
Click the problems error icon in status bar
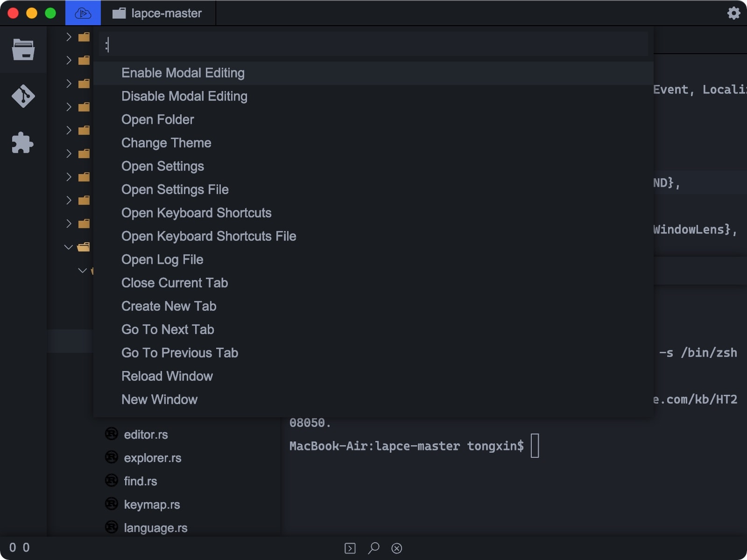tap(397, 548)
